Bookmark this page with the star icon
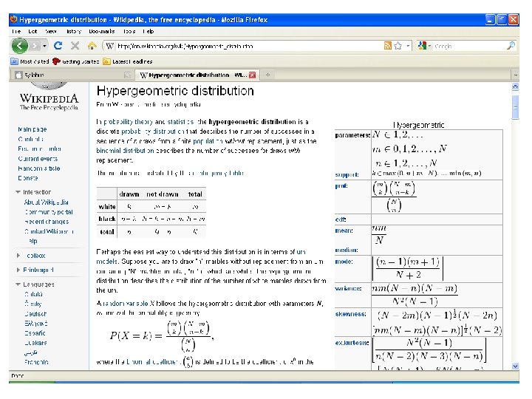 point(398,46)
